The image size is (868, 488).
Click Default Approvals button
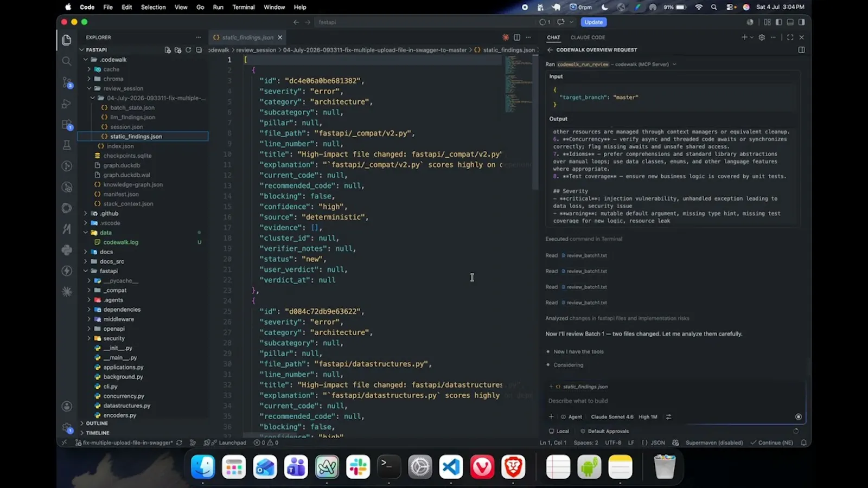(x=604, y=432)
